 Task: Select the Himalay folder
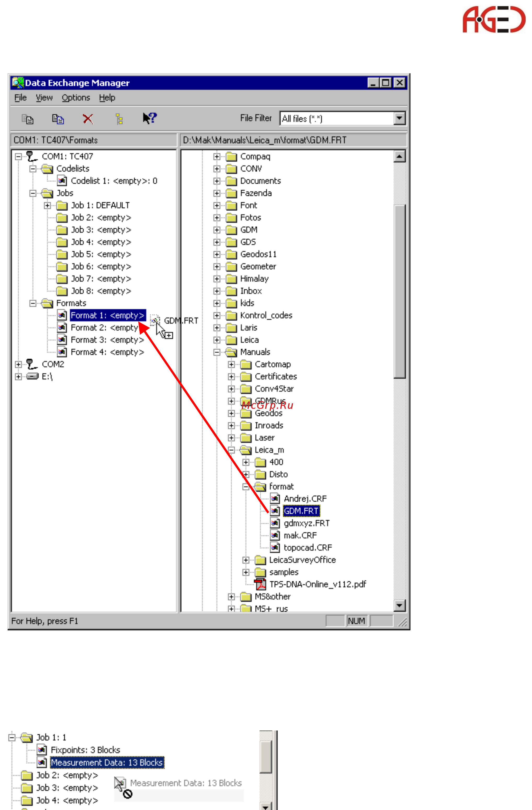[x=254, y=279]
